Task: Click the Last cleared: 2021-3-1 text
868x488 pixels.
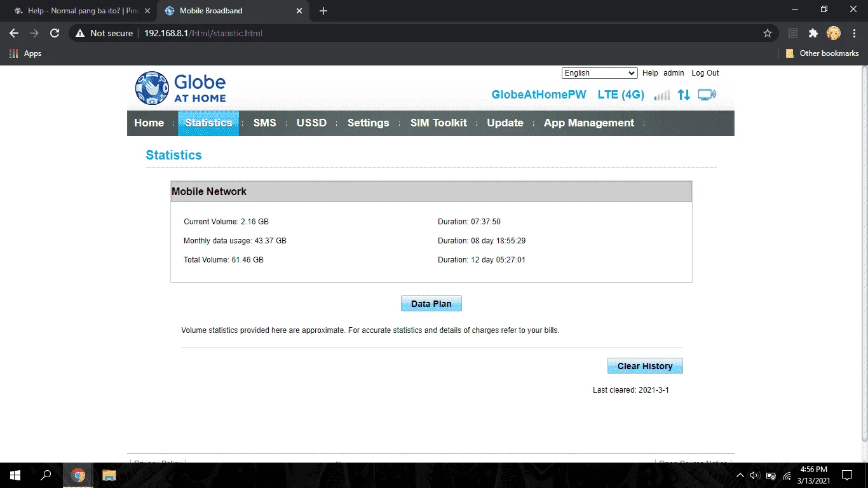Action: [x=631, y=390]
